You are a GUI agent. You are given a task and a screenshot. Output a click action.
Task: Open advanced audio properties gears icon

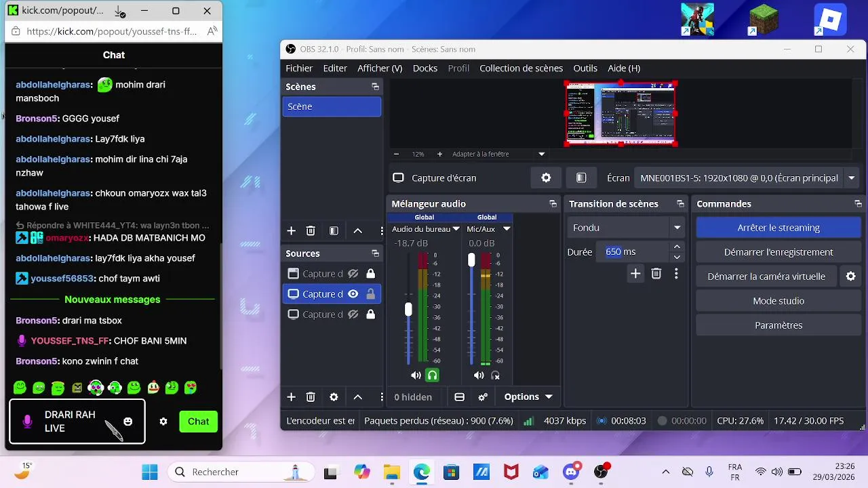pos(483,397)
